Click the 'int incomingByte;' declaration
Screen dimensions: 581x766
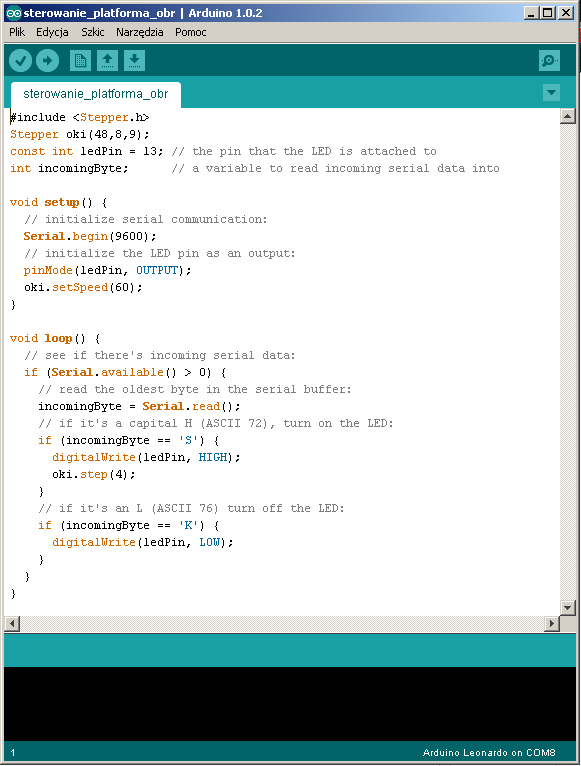click(x=69, y=169)
